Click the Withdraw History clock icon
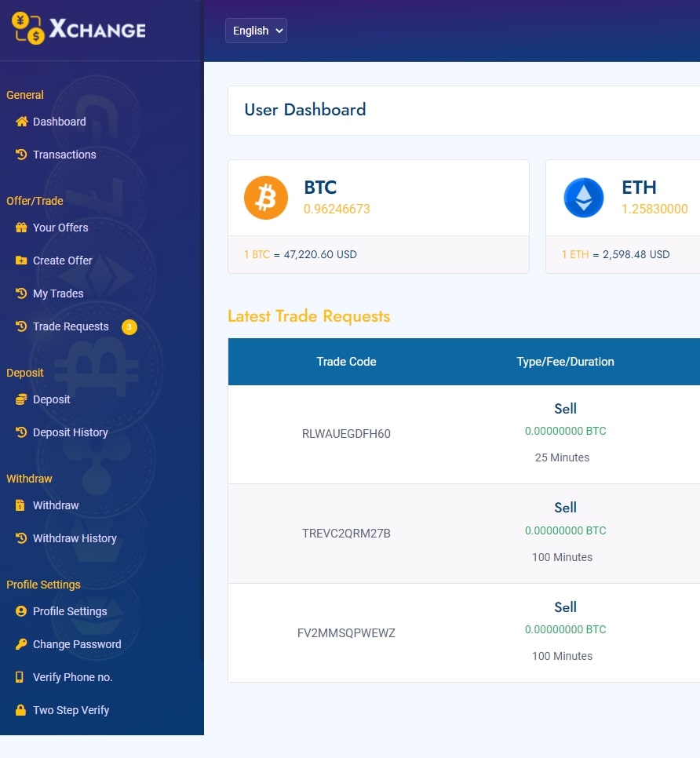The width and height of the screenshot is (700, 758). (x=20, y=538)
